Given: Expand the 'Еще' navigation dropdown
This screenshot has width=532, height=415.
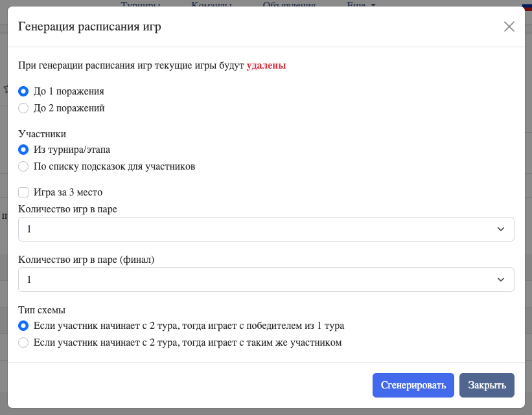Looking at the screenshot, I should click(361, 5).
